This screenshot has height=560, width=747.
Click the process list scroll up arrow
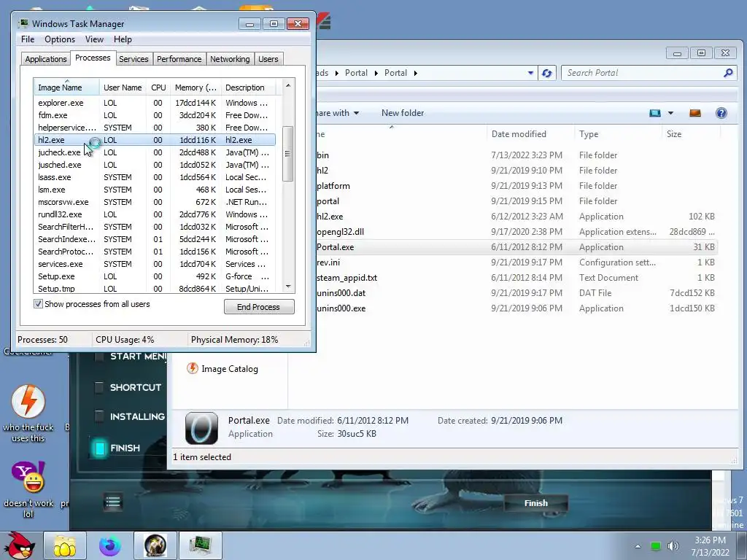pyautogui.click(x=287, y=85)
